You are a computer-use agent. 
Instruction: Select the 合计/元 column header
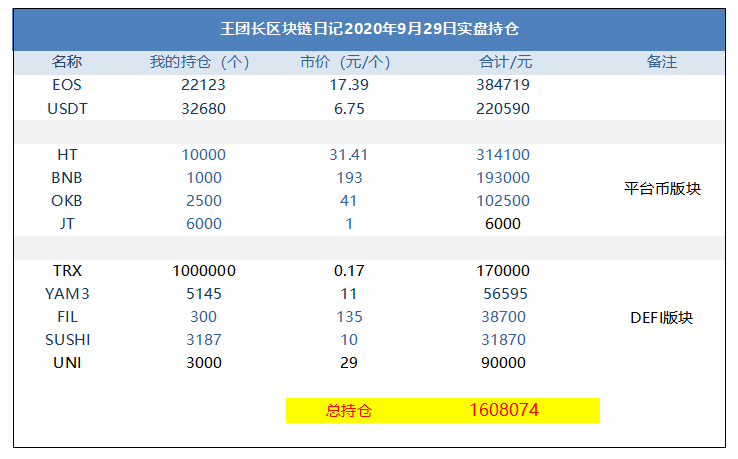point(505,62)
